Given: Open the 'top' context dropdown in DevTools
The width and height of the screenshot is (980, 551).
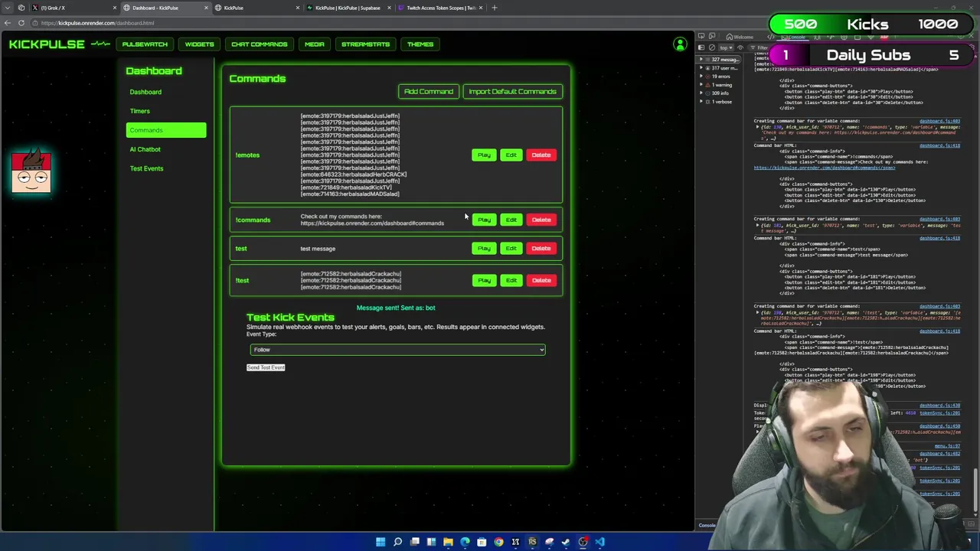Looking at the screenshot, I should point(726,47).
